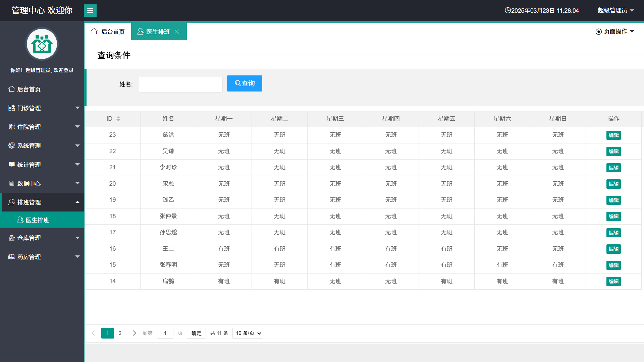Open 后台首页 in the sidebar
Screen dimensions: 644x362
pos(29,89)
